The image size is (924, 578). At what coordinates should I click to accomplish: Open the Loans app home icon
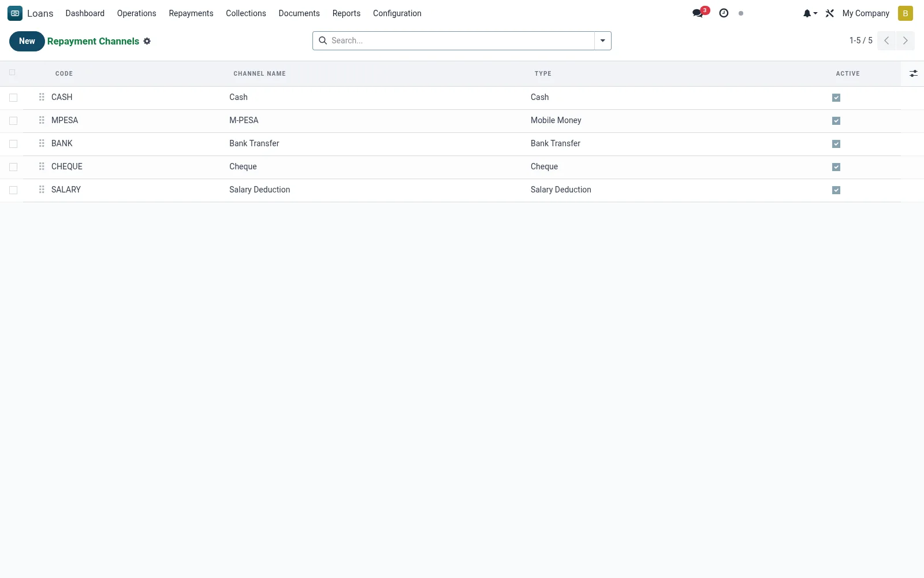(15, 13)
